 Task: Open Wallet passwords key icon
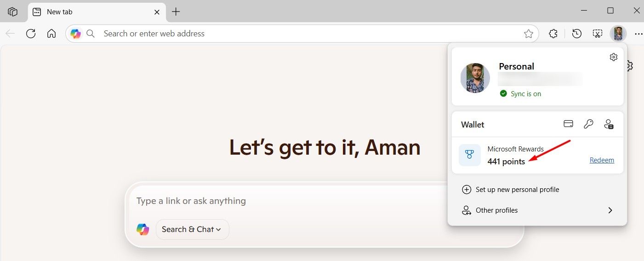[588, 124]
